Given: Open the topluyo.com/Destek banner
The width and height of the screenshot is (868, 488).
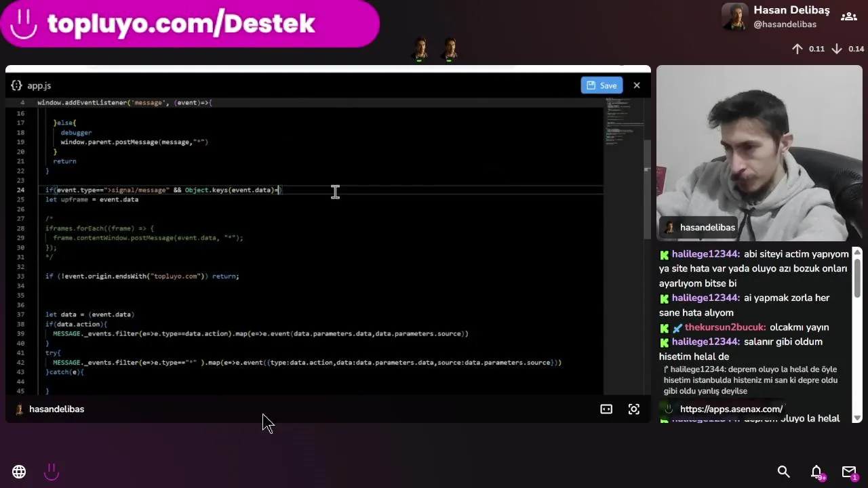Looking at the screenshot, I should coord(189,24).
